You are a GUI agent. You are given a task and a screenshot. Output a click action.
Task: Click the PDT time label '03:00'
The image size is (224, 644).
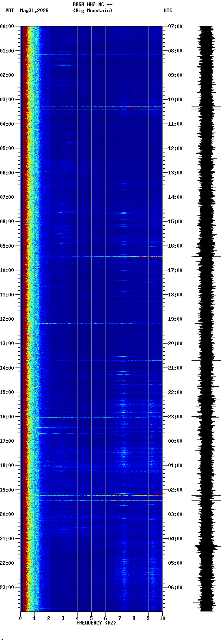tap(7, 100)
